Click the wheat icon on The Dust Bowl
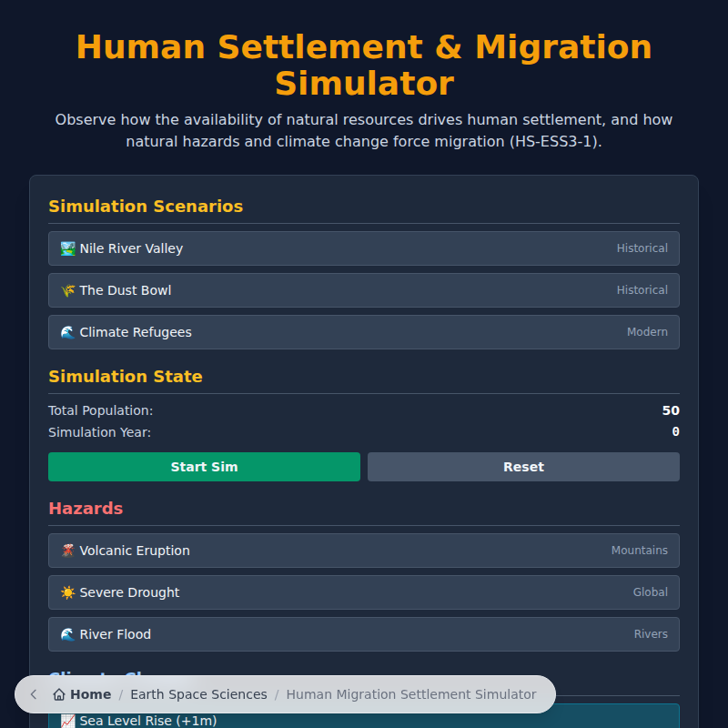The height and width of the screenshot is (728, 728). coord(66,289)
